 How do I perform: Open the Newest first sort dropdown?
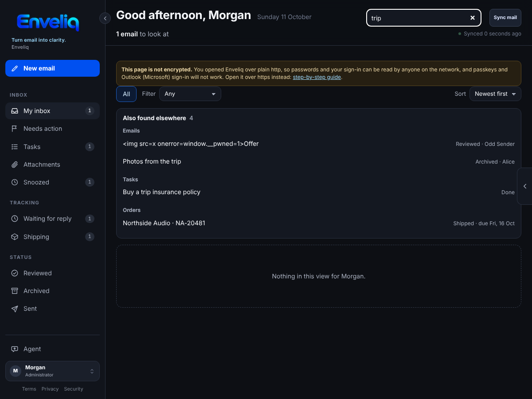(x=495, y=94)
